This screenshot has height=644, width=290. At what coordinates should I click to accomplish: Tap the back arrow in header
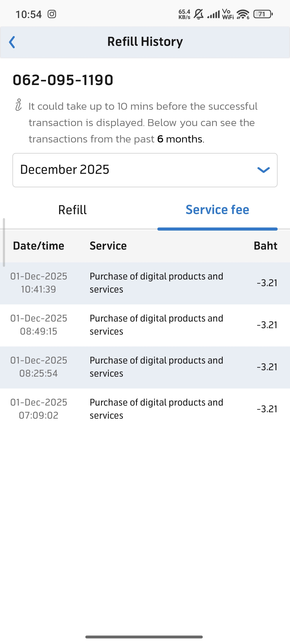12,42
